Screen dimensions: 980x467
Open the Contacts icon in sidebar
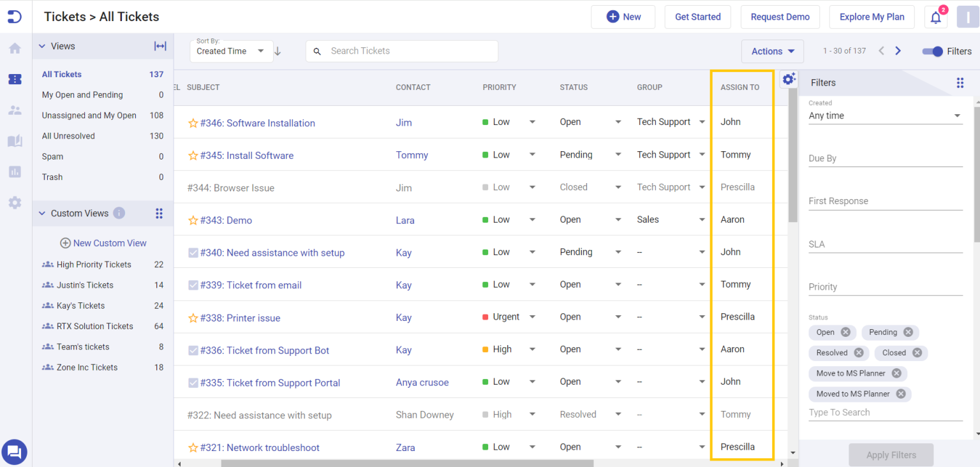coord(14,109)
